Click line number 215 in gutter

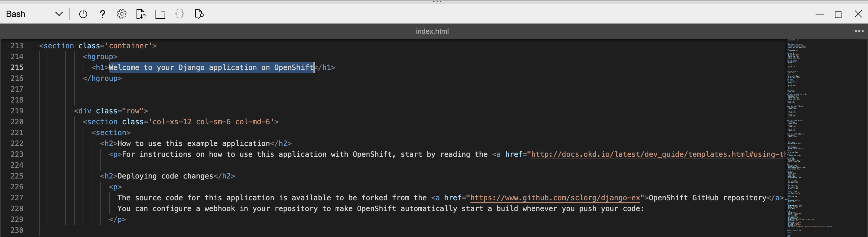coord(17,68)
